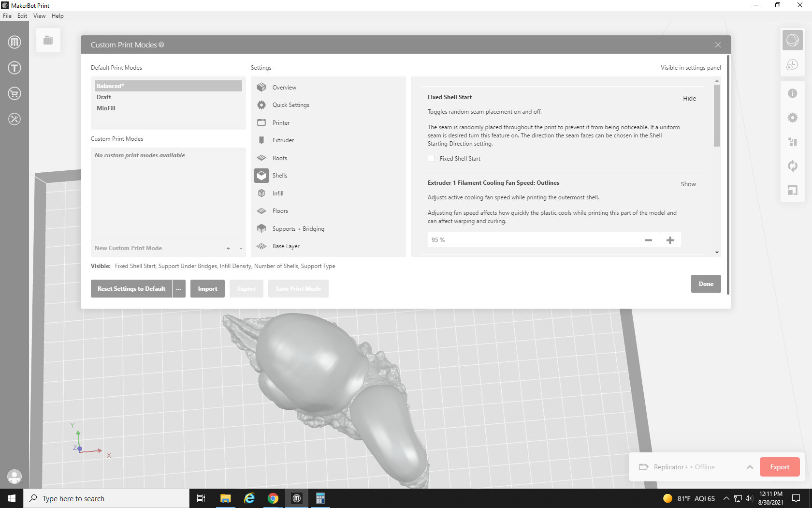The height and width of the screenshot is (508, 812).
Task: Open the Shells settings category
Action: click(x=279, y=176)
